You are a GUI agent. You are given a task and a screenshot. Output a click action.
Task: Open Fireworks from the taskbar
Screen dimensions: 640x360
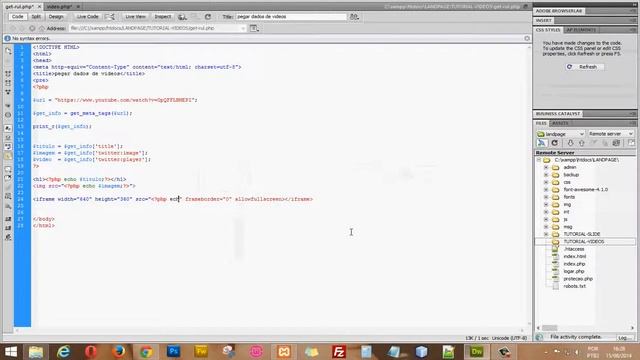[201, 351]
